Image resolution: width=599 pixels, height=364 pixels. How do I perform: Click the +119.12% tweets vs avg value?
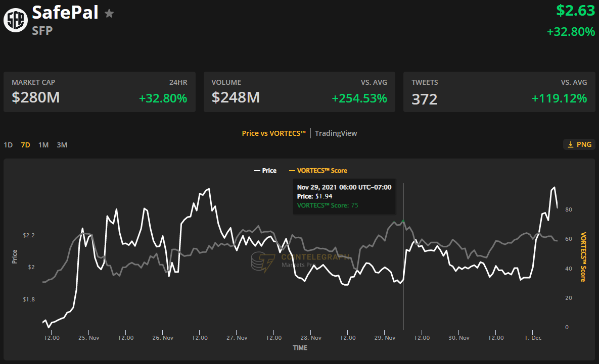pyautogui.click(x=559, y=98)
